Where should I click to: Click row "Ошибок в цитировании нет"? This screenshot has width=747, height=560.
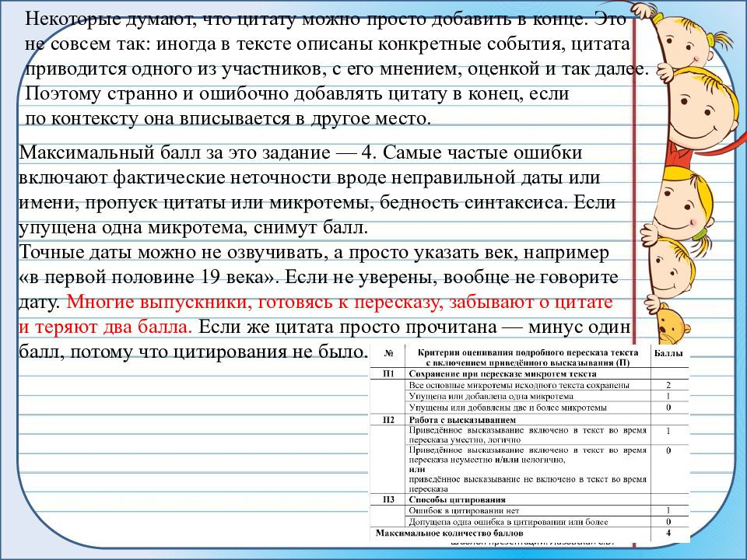coord(464,510)
